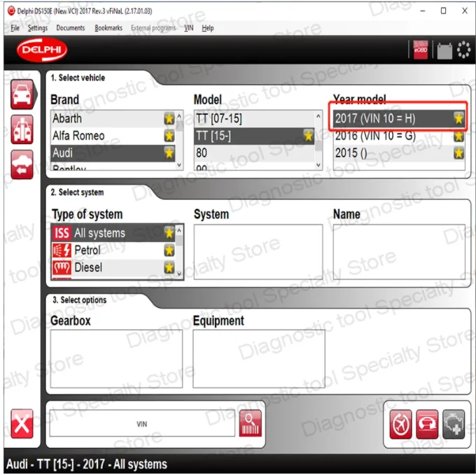This screenshot has width=476, height=475.
Task: Click Model list scroll up arrow
Action: (x=318, y=116)
